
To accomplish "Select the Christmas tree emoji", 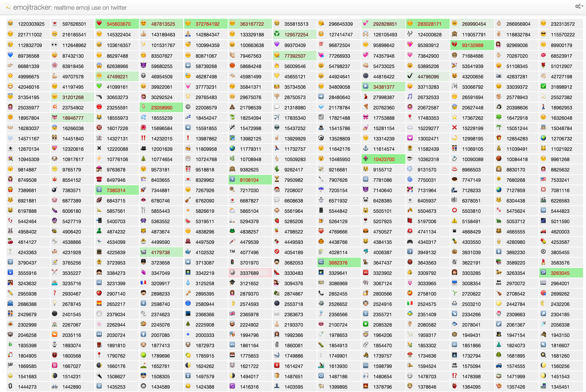I will [144, 159].
